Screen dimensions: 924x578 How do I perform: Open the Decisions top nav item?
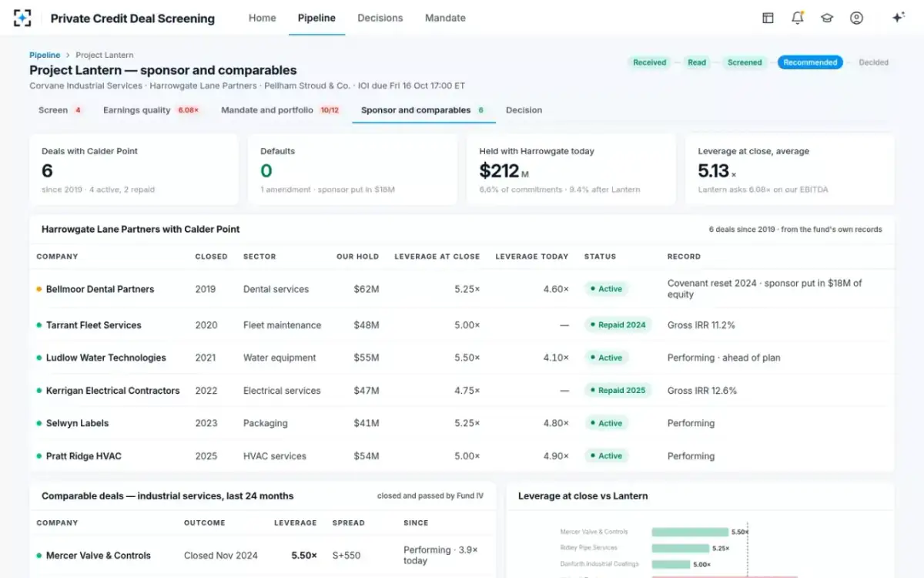pyautogui.click(x=380, y=18)
